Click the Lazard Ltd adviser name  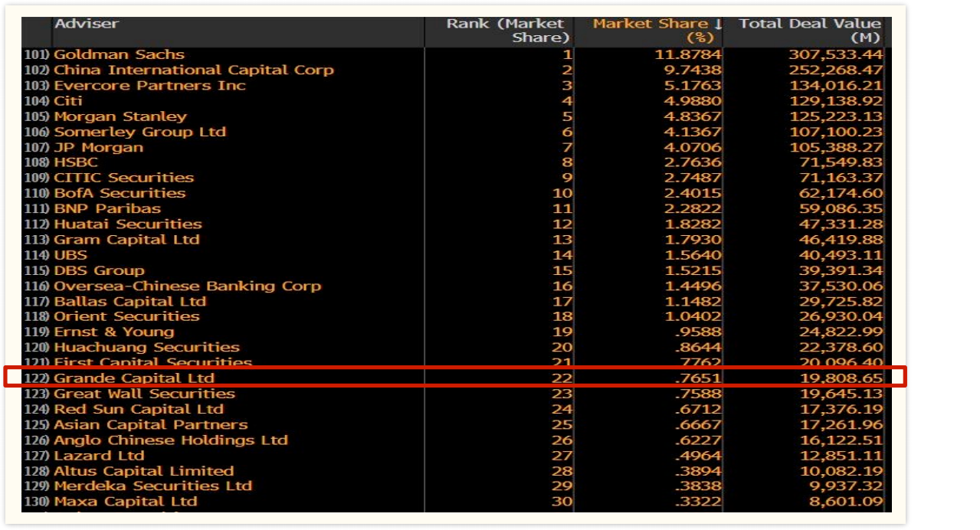(x=99, y=455)
